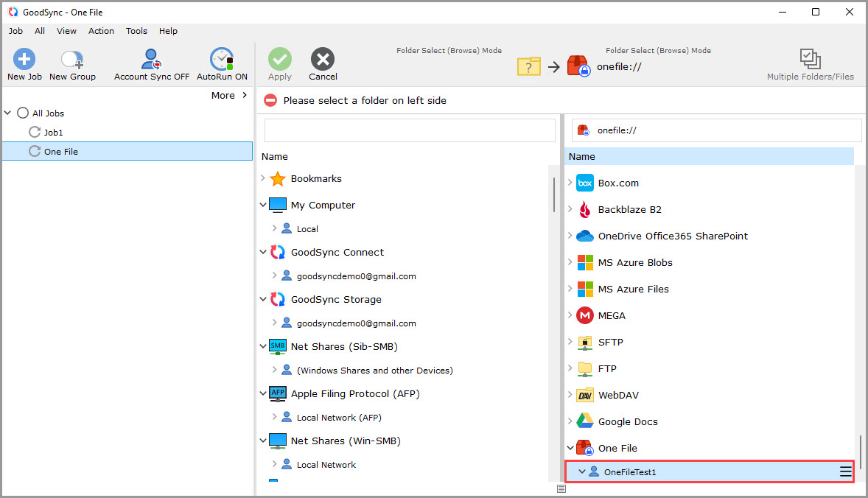
Task: Click the One File right-side folder icon in toolbar
Action: pyautogui.click(x=578, y=66)
